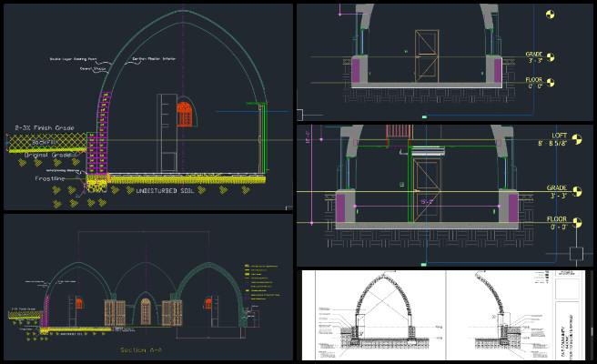This screenshot has height=364, width=597.
Task: Select GRADE level marker in the LOFT elevation panel
Action: tap(577, 191)
